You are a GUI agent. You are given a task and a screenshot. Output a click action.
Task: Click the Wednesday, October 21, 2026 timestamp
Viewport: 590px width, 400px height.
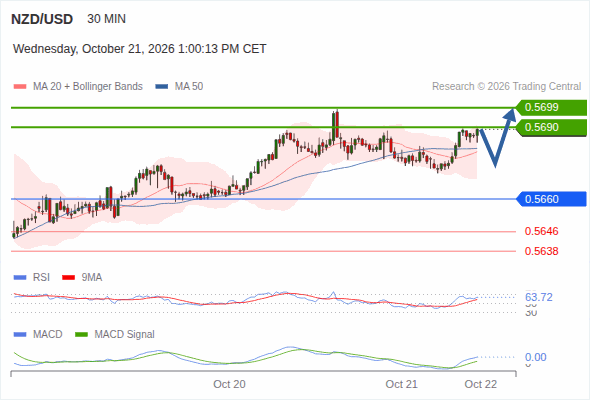point(140,49)
